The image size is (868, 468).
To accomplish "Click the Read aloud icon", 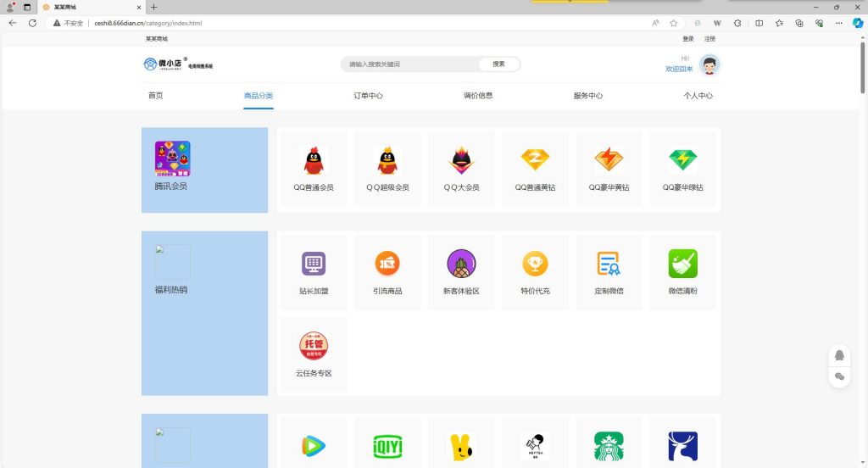I will 655,23.
